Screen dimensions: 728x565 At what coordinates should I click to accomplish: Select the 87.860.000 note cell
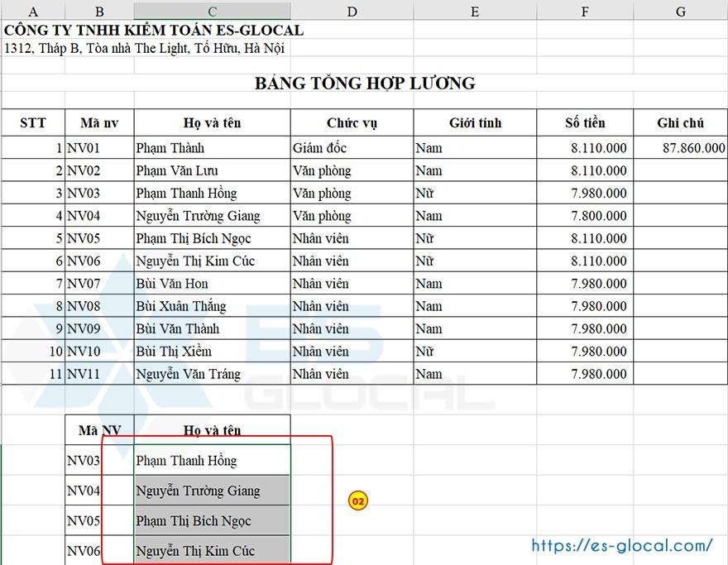(681, 147)
